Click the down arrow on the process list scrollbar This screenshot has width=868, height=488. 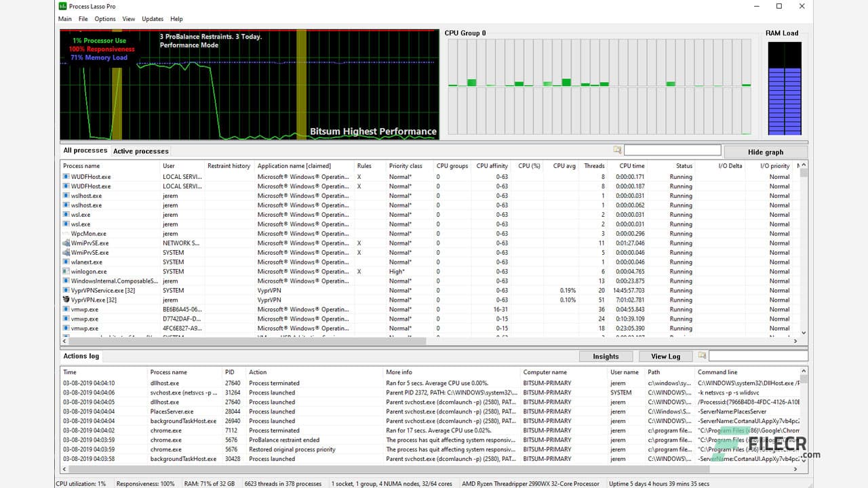[803, 333]
